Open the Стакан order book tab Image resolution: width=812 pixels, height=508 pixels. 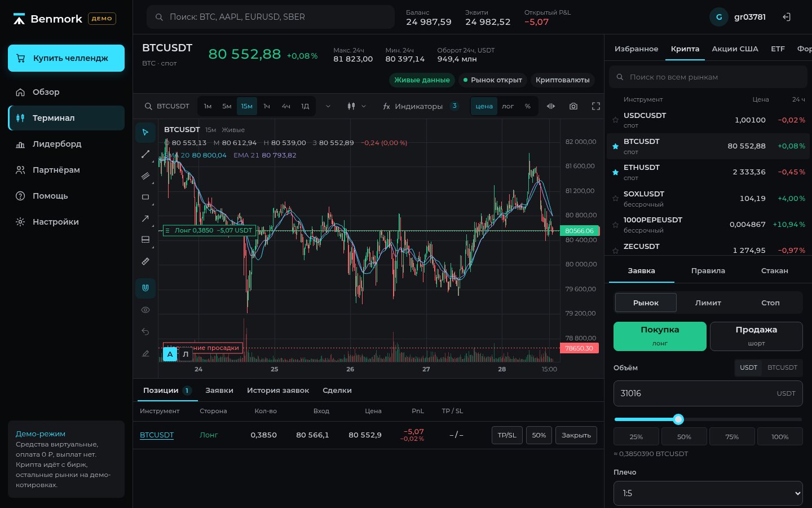[775, 271]
